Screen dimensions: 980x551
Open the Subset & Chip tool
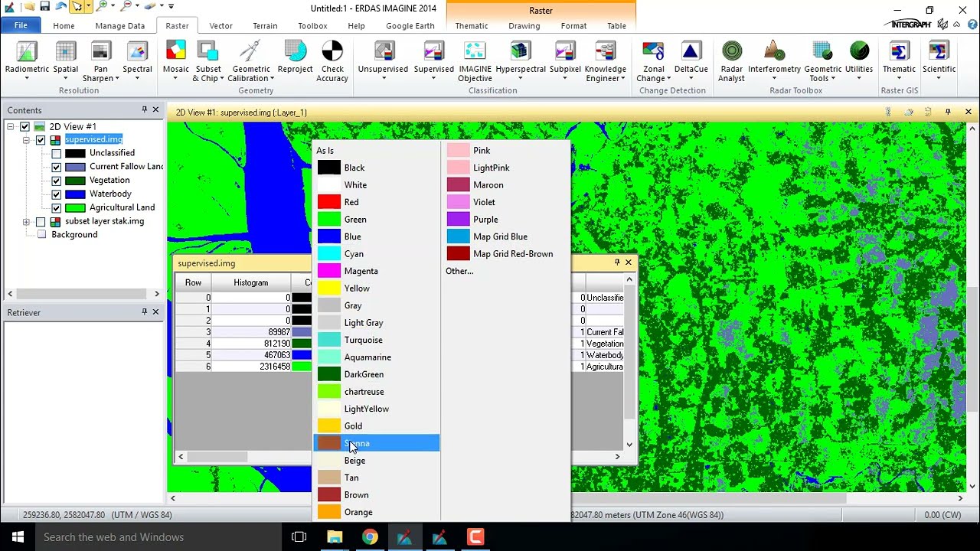coord(208,61)
